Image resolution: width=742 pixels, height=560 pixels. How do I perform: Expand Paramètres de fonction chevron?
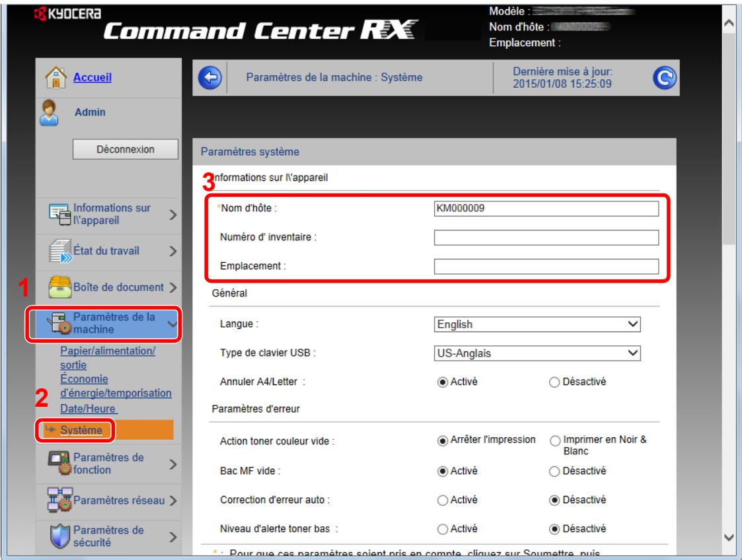click(172, 464)
